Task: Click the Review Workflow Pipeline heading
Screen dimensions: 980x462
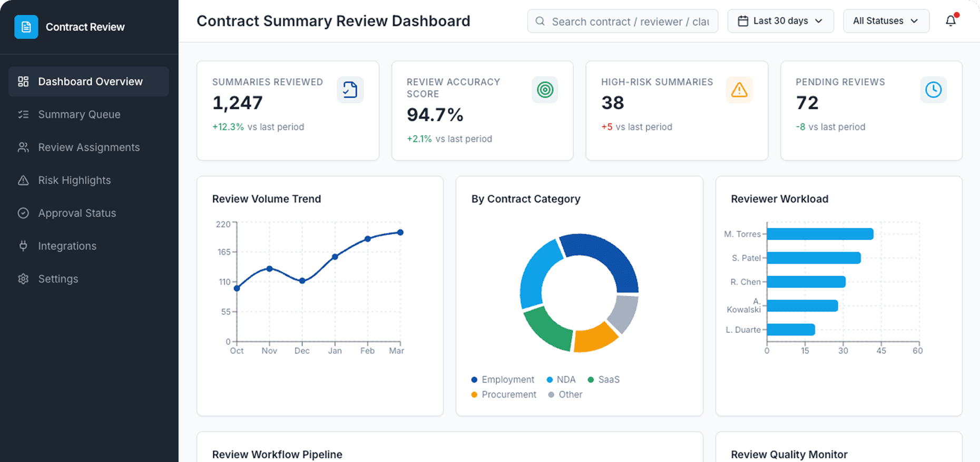Action: click(277, 455)
